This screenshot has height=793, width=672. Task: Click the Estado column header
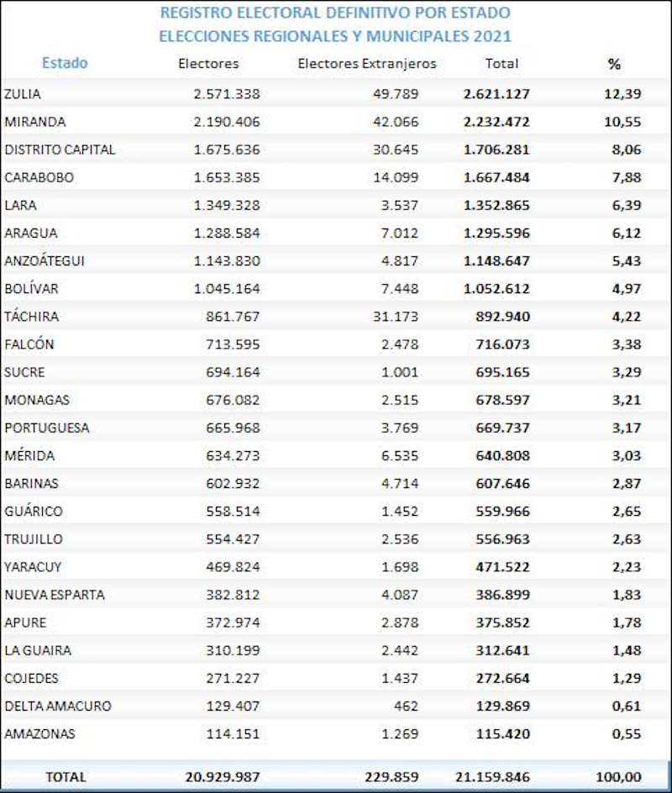(x=65, y=63)
